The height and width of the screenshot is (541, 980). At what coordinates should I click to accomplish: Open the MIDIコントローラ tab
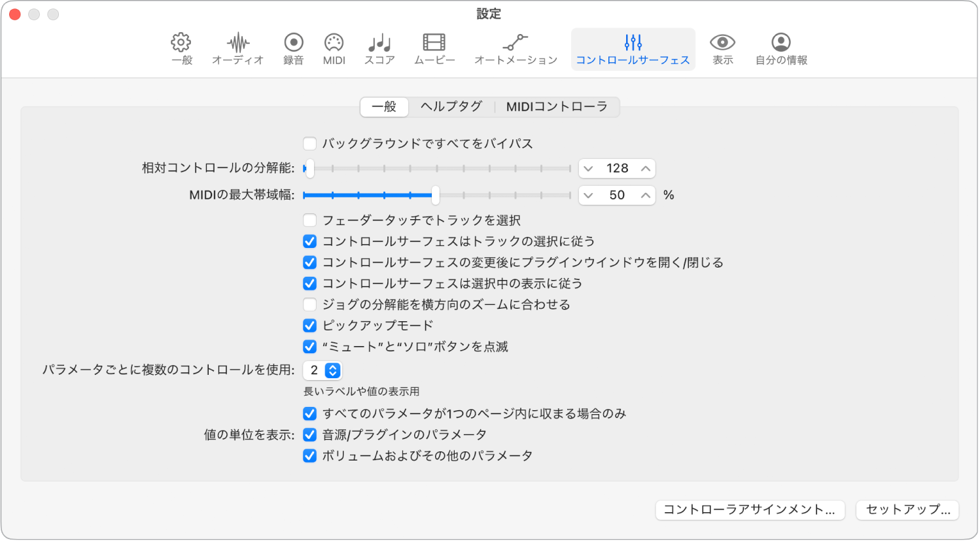[x=557, y=107]
